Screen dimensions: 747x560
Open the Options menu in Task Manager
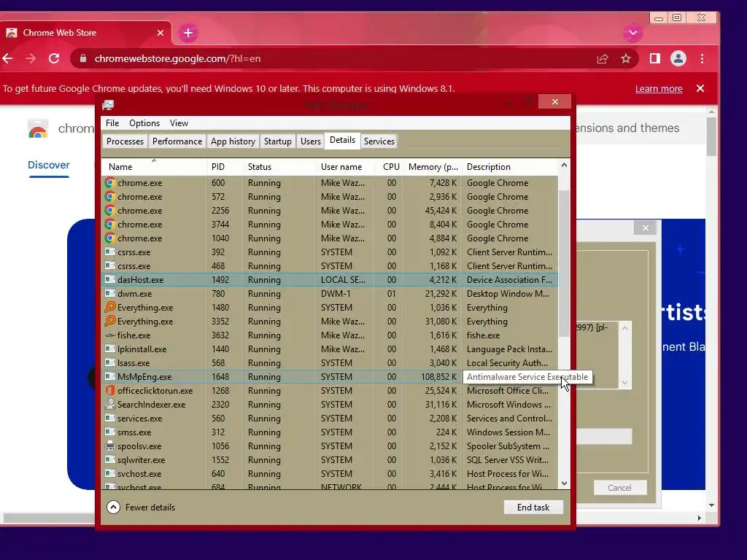144,123
